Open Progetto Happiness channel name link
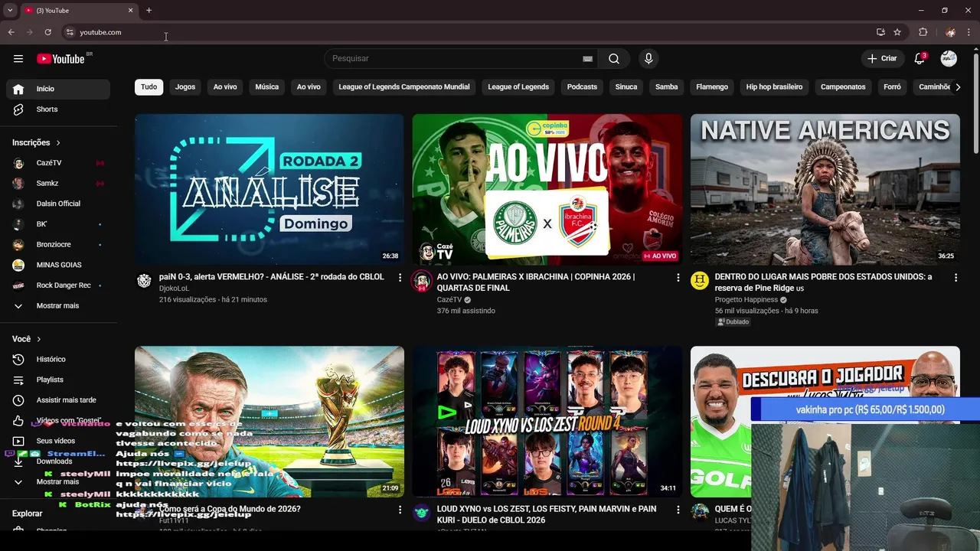The width and height of the screenshot is (980, 551). coord(746,300)
